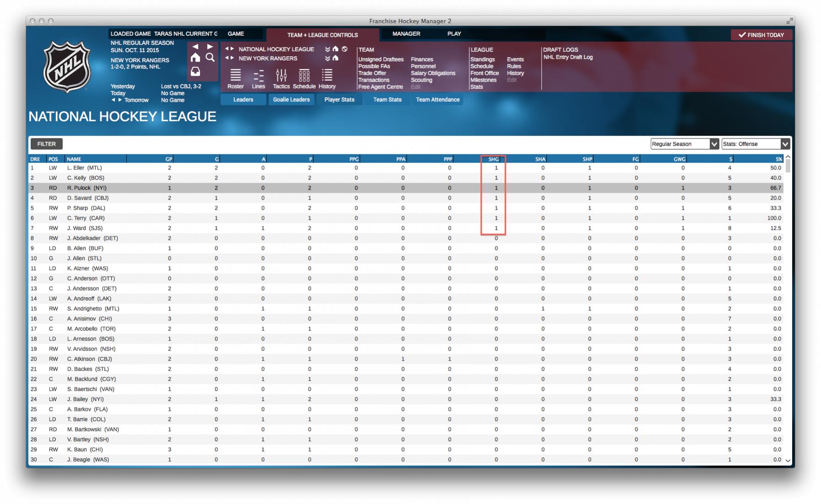821x504 pixels.
Task: Step forward one day next to Tomorrow
Action: [x=120, y=100]
